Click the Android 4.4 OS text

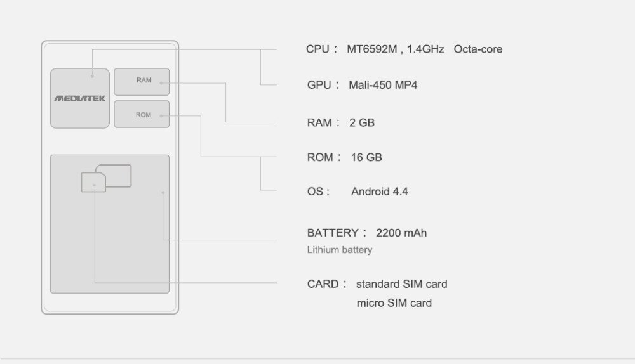pyautogui.click(x=379, y=192)
